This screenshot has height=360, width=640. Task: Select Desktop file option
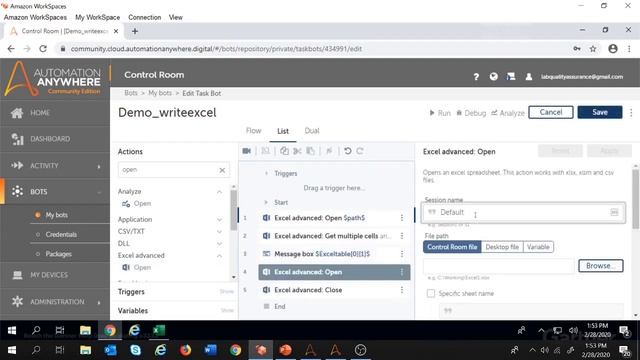point(502,247)
